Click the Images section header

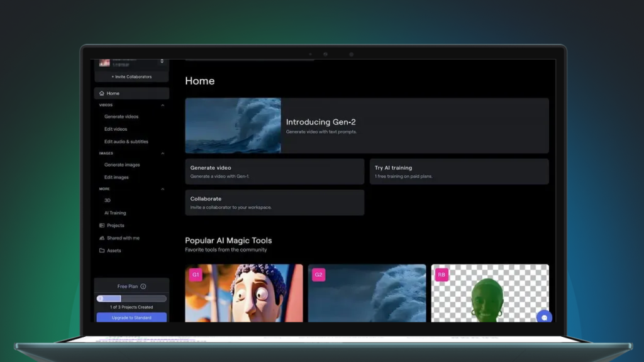(x=106, y=153)
